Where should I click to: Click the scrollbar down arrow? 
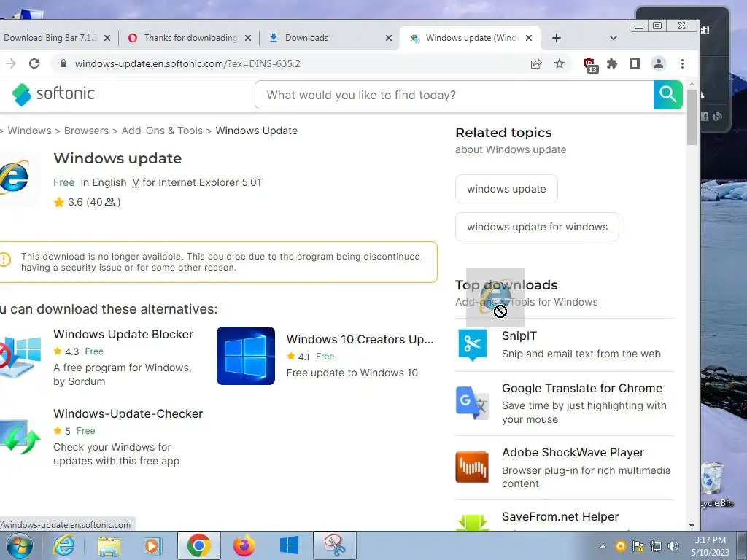click(x=692, y=526)
